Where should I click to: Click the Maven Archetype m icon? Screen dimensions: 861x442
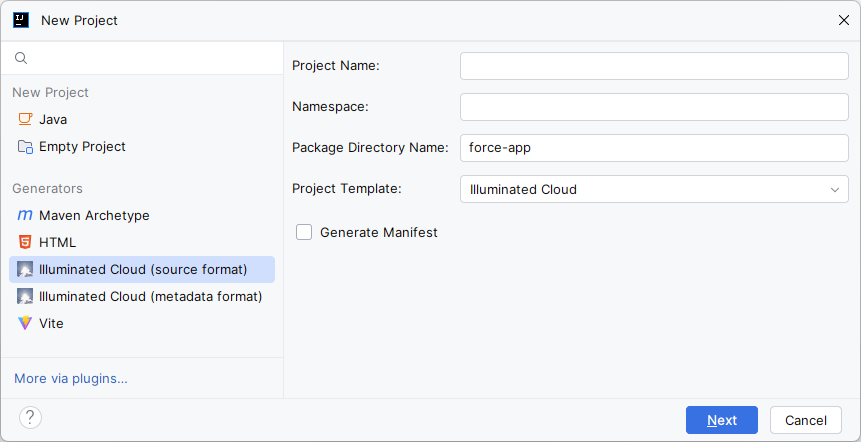[25, 215]
